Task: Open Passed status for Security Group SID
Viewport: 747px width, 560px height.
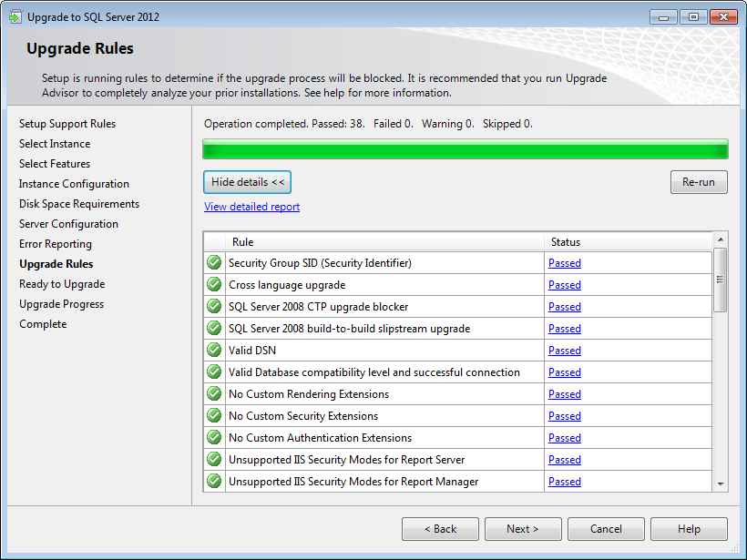Action: tap(565, 263)
